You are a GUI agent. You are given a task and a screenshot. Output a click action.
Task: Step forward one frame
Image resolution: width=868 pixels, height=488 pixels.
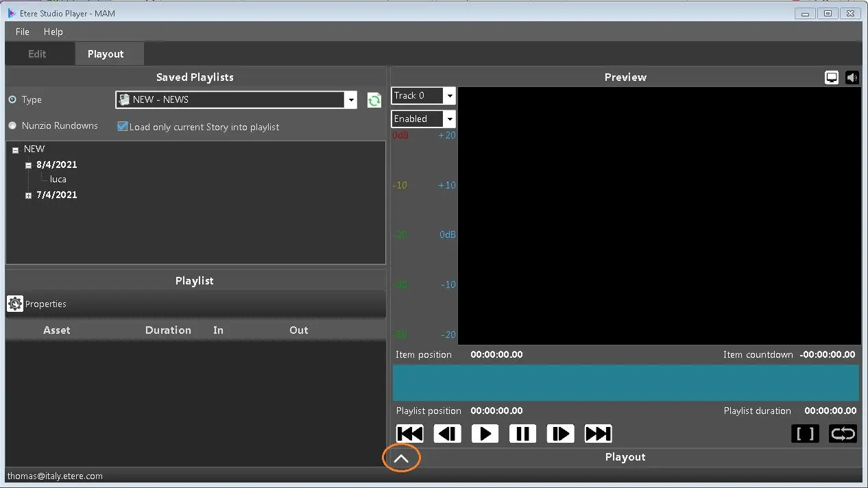point(560,434)
